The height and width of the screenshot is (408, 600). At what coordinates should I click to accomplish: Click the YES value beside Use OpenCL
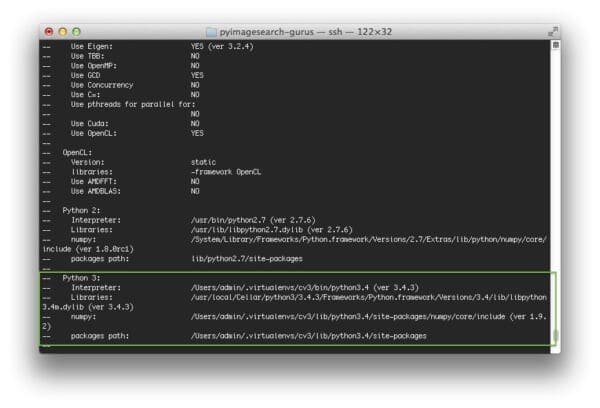(x=197, y=133)
